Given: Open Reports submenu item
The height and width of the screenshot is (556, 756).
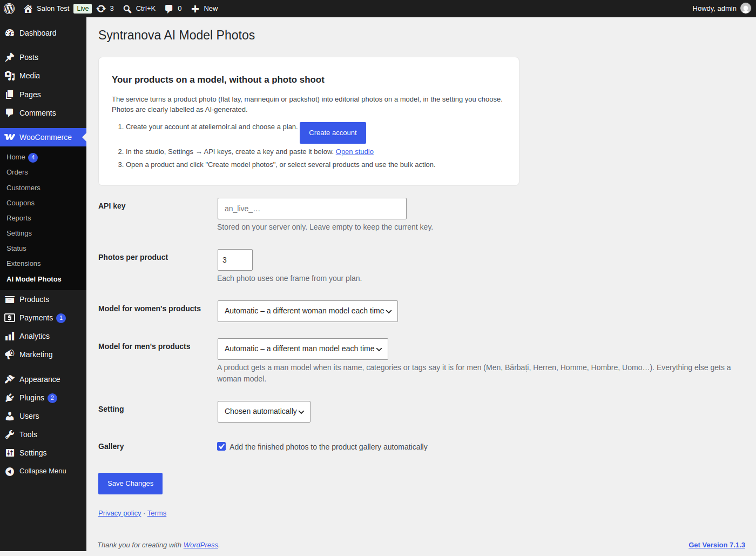Looking at the screenshot, I should (x=19, y=218).
